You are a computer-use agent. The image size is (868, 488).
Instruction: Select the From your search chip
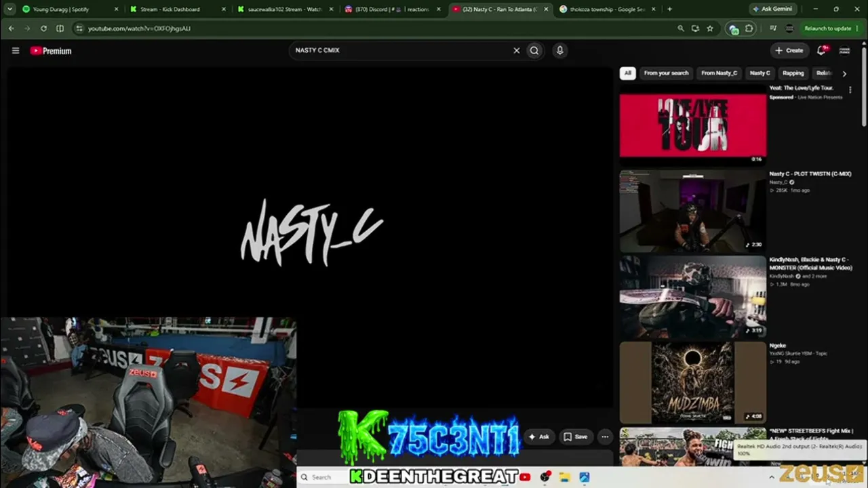tap(666, 73)
